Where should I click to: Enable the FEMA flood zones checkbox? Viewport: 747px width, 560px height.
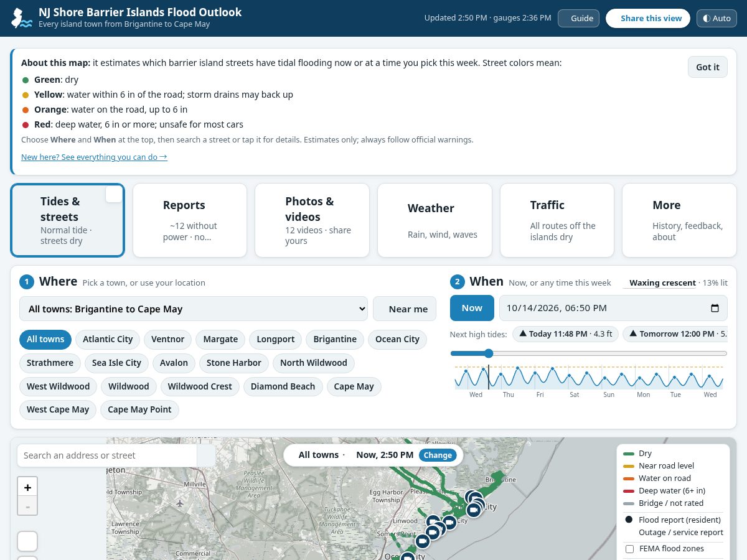tap(629, 549)
